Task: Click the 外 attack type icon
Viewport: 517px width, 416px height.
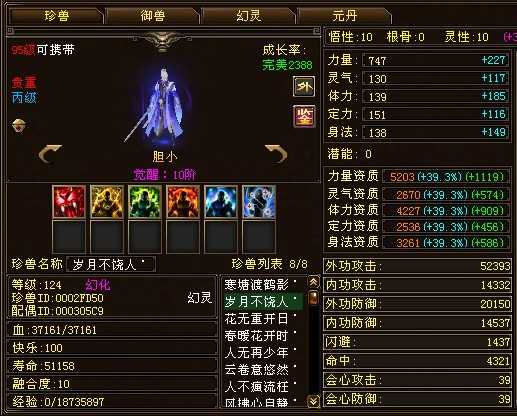Action: coord(304,86)
